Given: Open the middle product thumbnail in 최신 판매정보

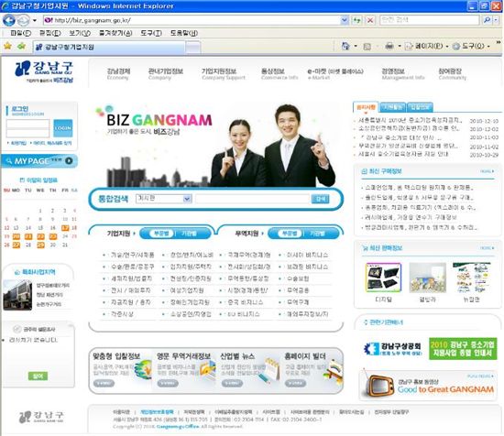Looking at the screenshot, I should [x=428, y=278].
